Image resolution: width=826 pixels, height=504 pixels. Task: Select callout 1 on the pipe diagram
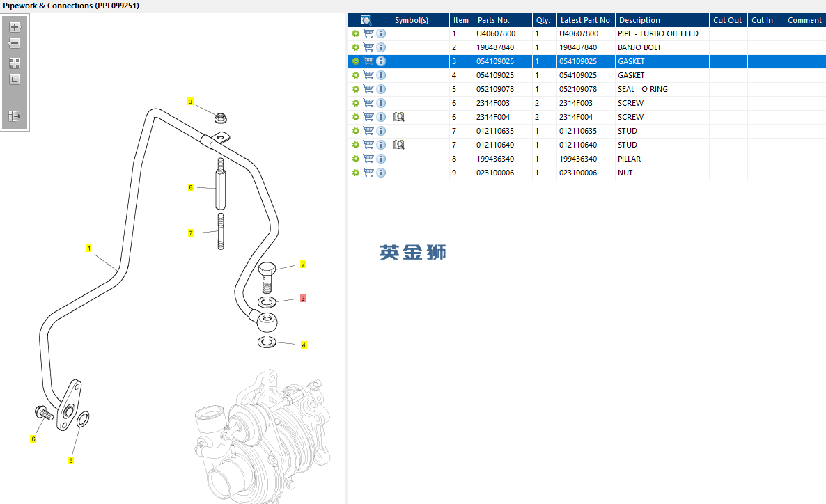click(x=89, y=248)
